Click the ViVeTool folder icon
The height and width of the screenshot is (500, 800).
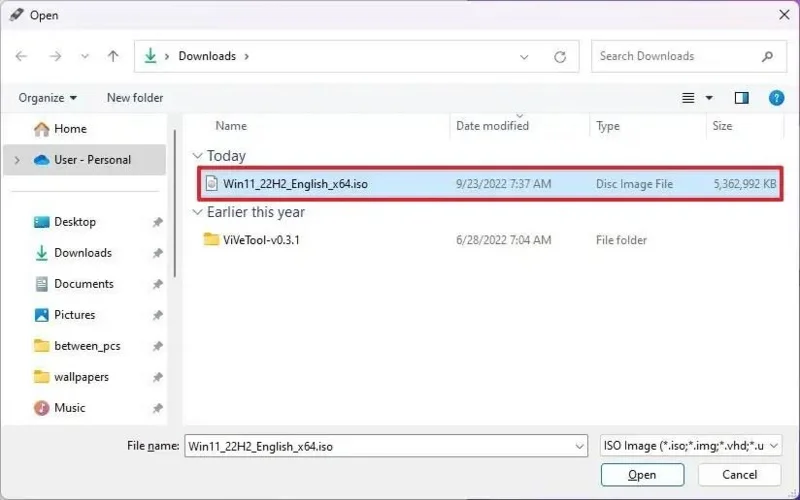click(x=211, y=239)
